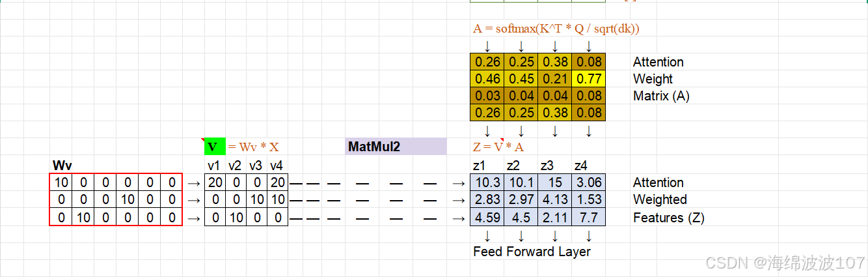Image resolution: width=868 pixels, height=277 pixels.
Task: Click the 'Features (Z)' label
Action: tap(669, 218)
